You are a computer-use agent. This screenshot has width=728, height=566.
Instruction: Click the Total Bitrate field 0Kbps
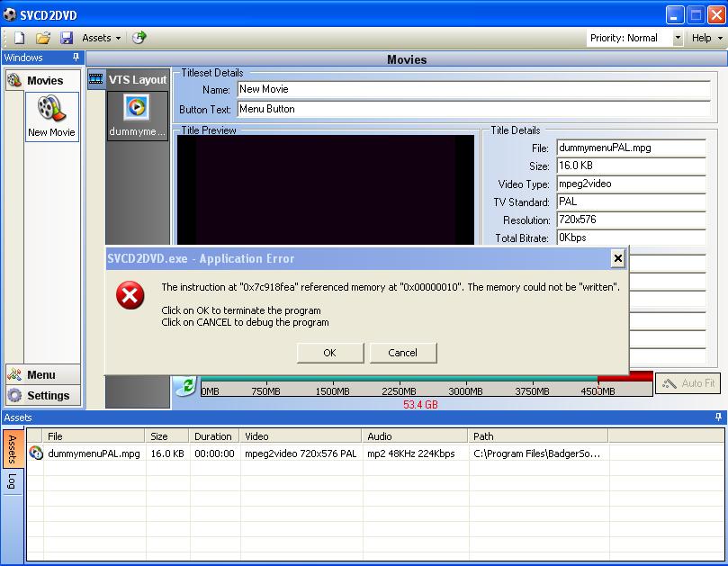pos(631,238)
